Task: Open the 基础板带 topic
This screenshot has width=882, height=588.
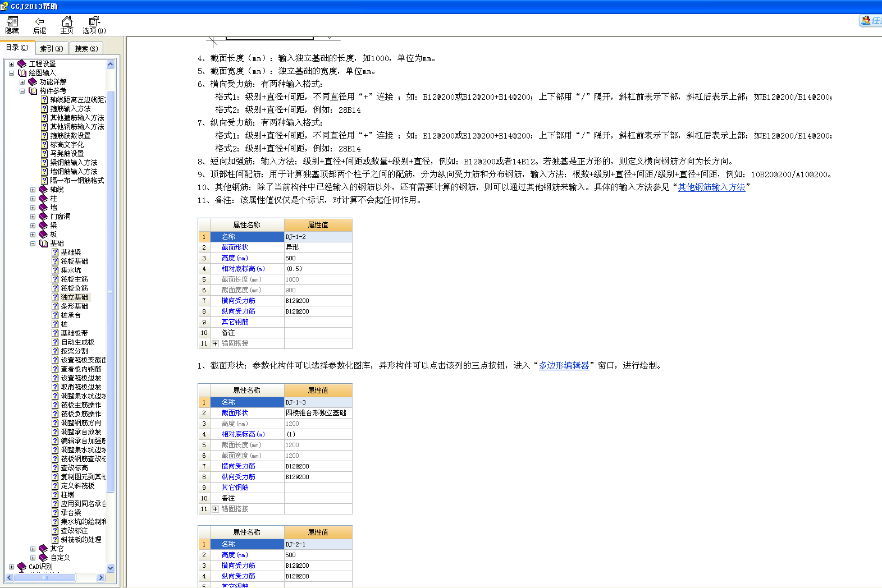Action: point(75,333)
